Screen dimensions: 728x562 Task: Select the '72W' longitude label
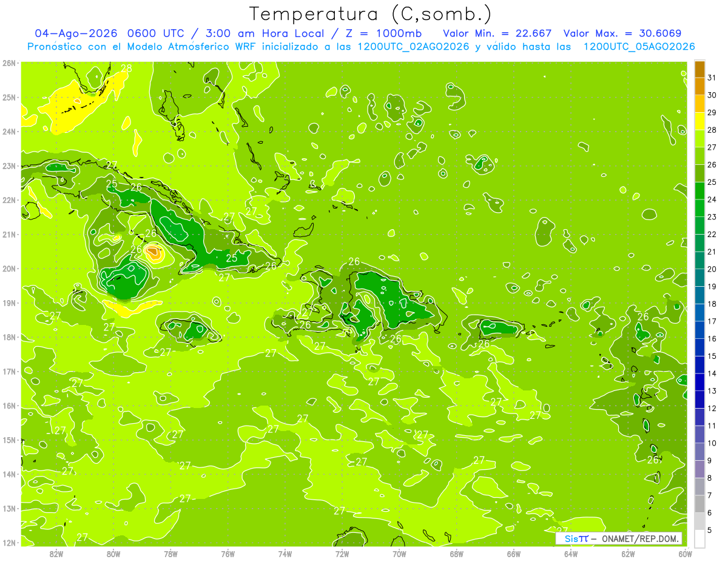click(x=342, y=554)
